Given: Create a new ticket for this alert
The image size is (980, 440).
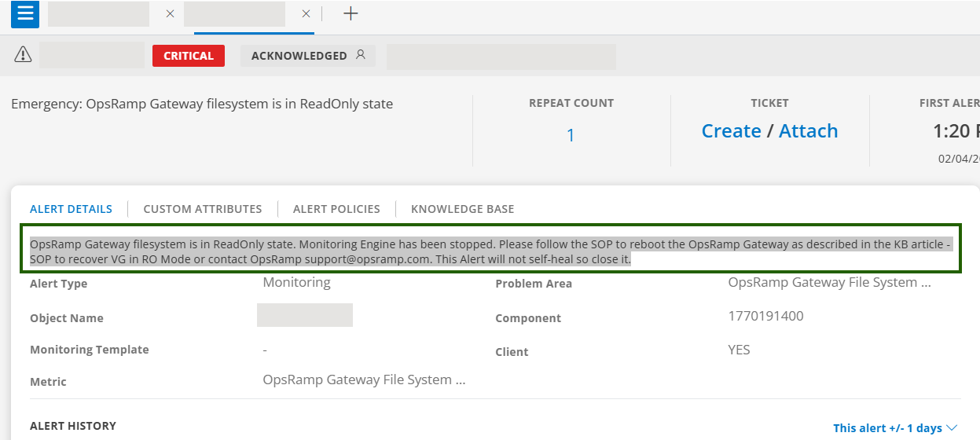Looking at the screenshot, I should (731, 131).
